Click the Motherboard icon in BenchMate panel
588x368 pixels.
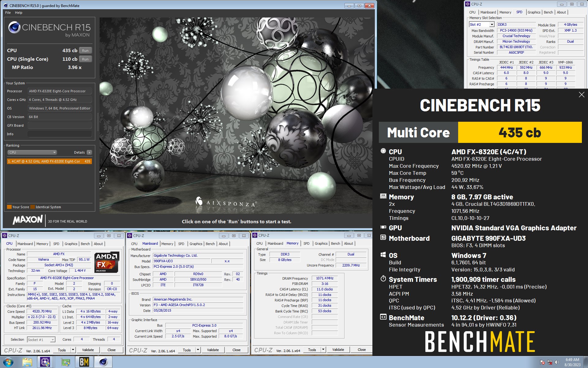(383, 237)
